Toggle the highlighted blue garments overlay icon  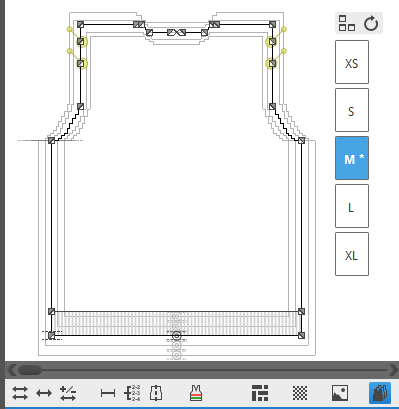tap(380, 393)
